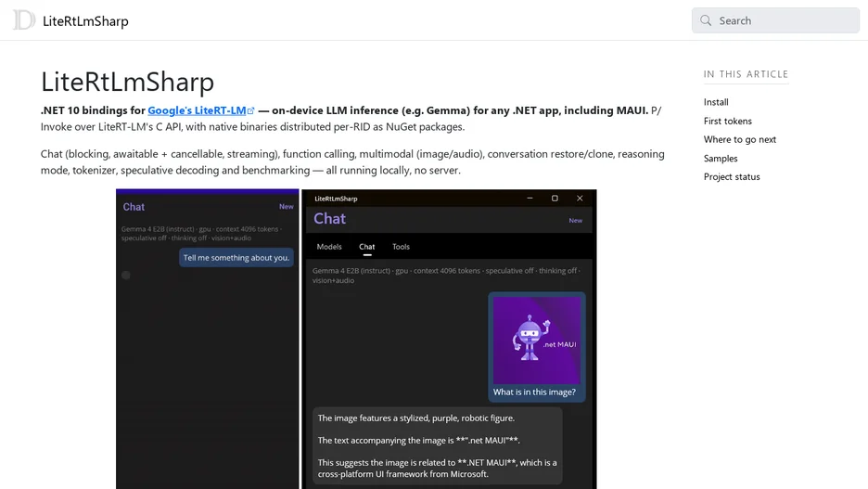
Task: Click the typing indicator dot in mobile chat
Action: click(x=126, y=276)
